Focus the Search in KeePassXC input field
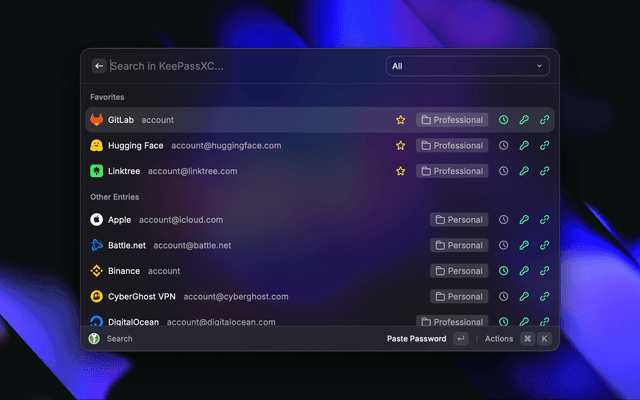The width and height of the screenshot is (640, 400). tap(240, 66)
